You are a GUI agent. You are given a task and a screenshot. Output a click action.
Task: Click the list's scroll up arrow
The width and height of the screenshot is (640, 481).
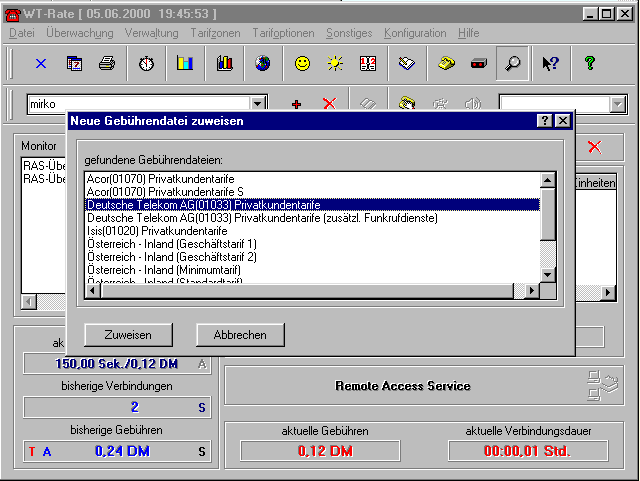(x=548, y=180)
